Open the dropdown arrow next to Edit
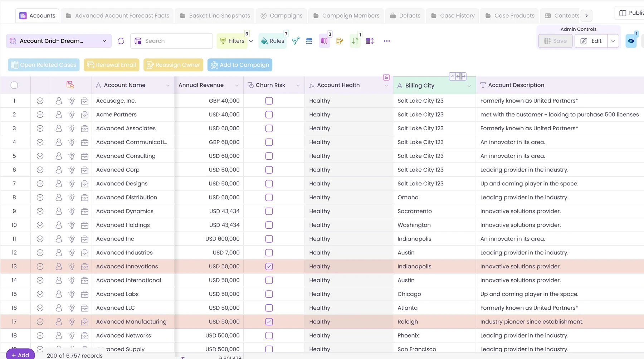This screenshot has height=359, width=644. [613, 41]
